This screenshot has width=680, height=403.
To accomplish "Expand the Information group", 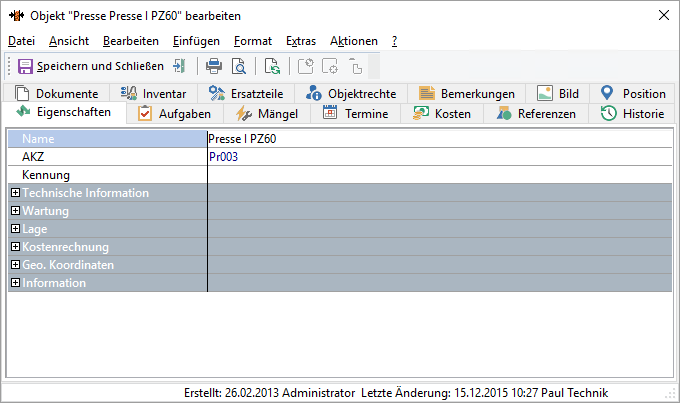I will (x=16, y=282).
